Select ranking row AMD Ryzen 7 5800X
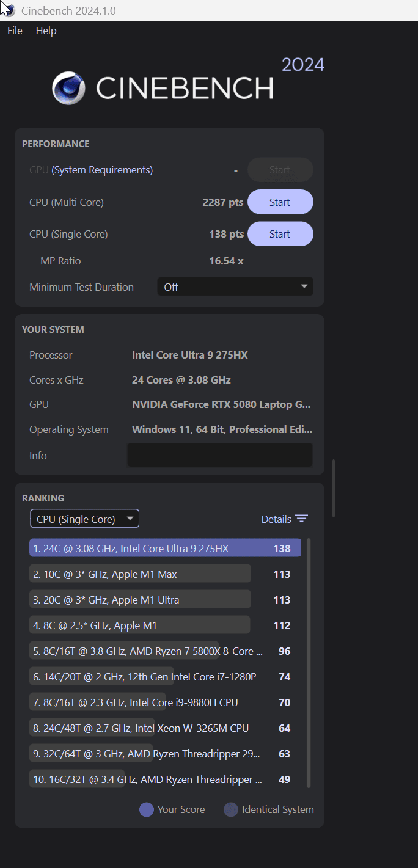Screen dimensions: 418x868 coord(165,651)
